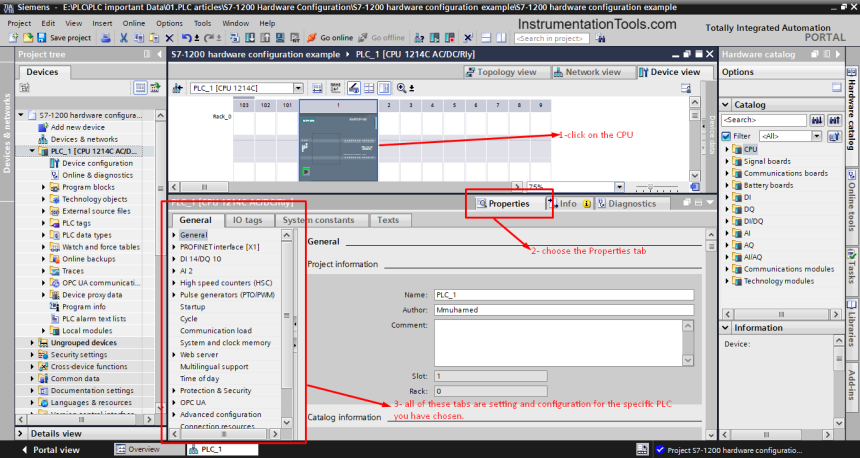
Task: Expand Signal boards catalog folder
Action: (x=727, y=161)
